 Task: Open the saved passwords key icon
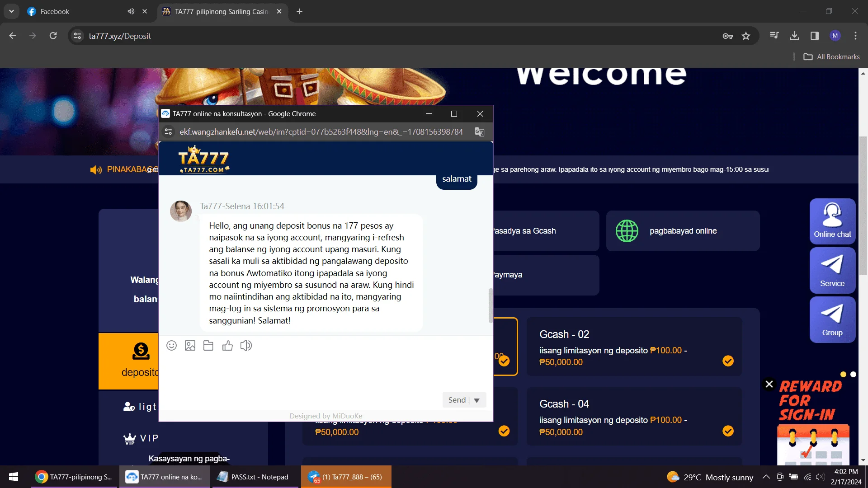coord(727,36)
